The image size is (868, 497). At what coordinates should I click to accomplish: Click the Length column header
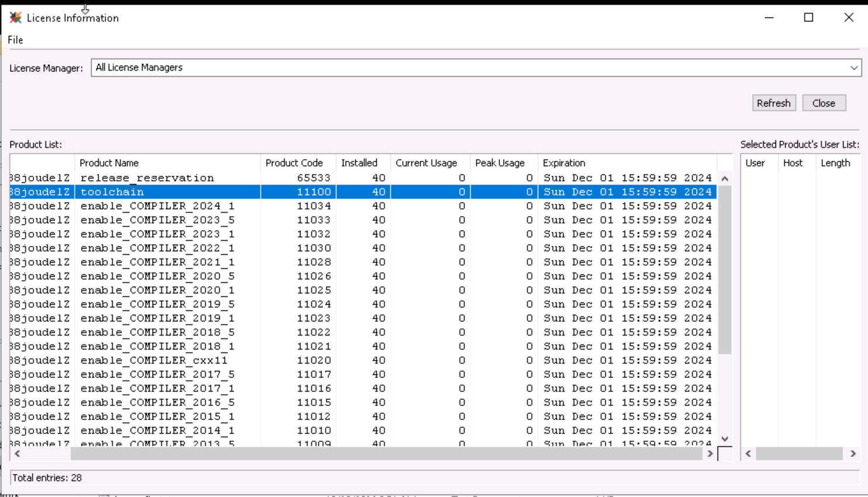click(x=837, y=163)
